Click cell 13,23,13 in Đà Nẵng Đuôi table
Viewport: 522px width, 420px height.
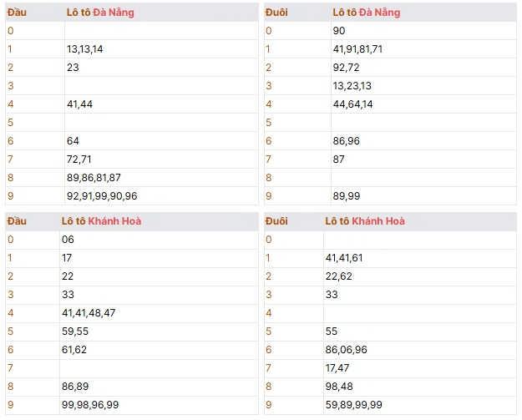pos(423,86)
